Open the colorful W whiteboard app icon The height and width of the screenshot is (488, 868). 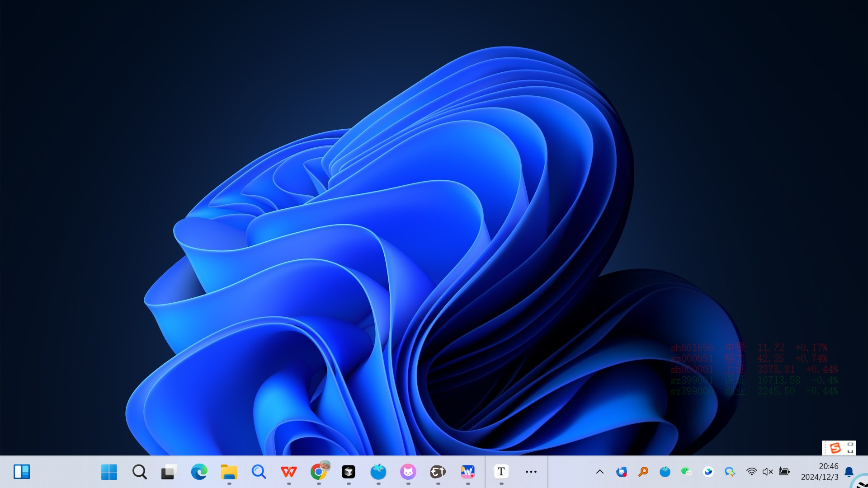pos(467,472)
